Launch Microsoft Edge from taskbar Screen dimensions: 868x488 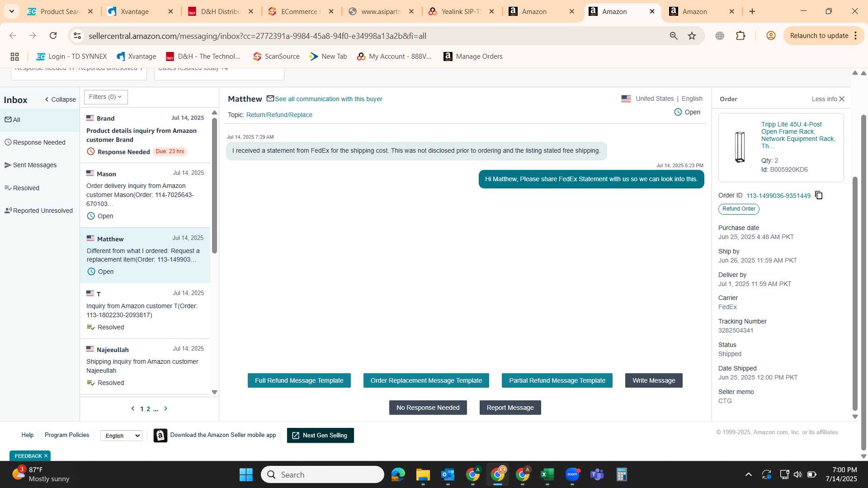click(x=398, y=474)
